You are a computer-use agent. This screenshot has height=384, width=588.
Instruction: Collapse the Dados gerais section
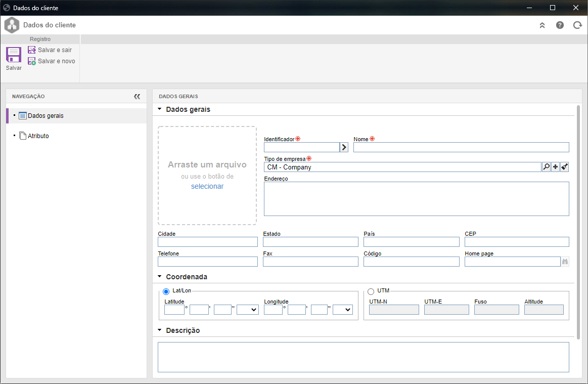pyautogui.click(x=159, y=109)
